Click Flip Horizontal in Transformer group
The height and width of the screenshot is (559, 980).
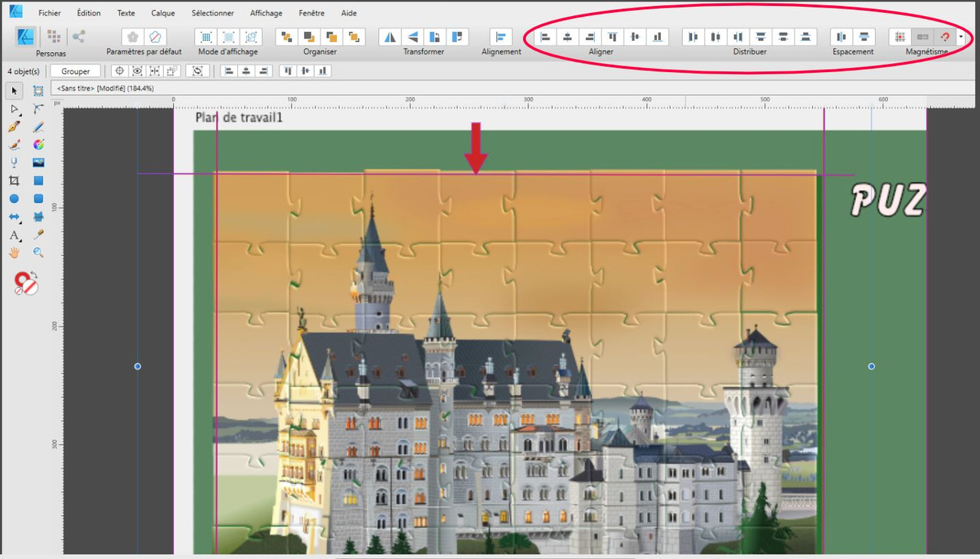coord(390,36)
